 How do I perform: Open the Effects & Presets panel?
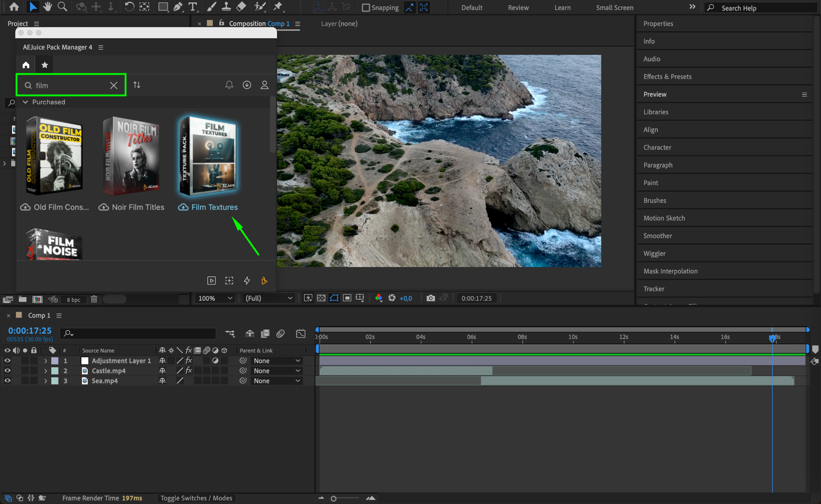click(667, 77)
